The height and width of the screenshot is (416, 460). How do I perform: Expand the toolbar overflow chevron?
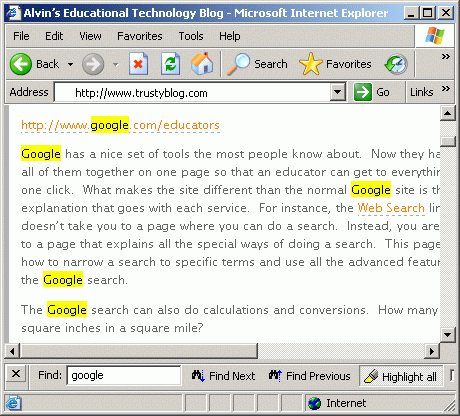pos(446,57)
